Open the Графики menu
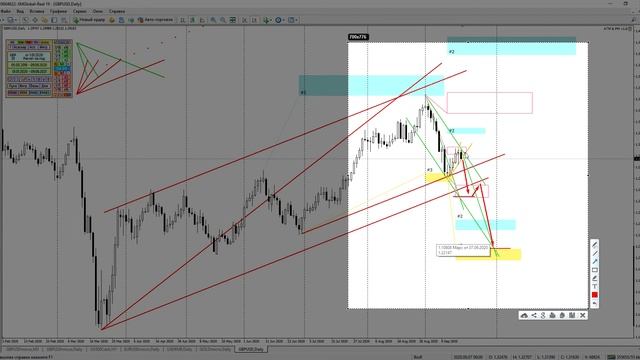This screenshot has height=360, width=640. coord(58,11)
